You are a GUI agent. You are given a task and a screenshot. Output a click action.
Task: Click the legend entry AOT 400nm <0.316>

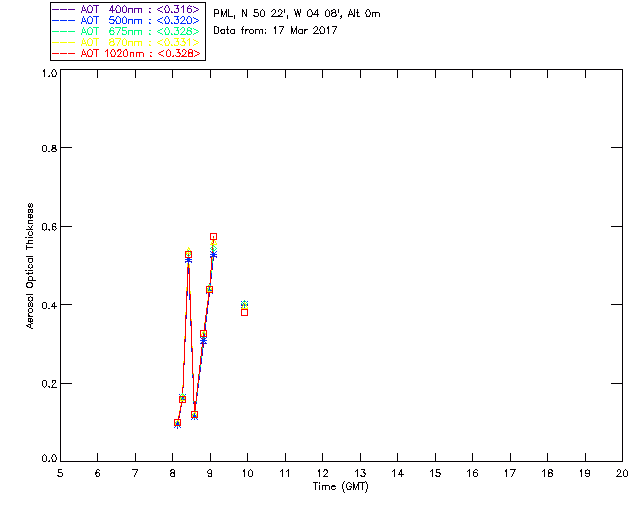click(127, 9)
